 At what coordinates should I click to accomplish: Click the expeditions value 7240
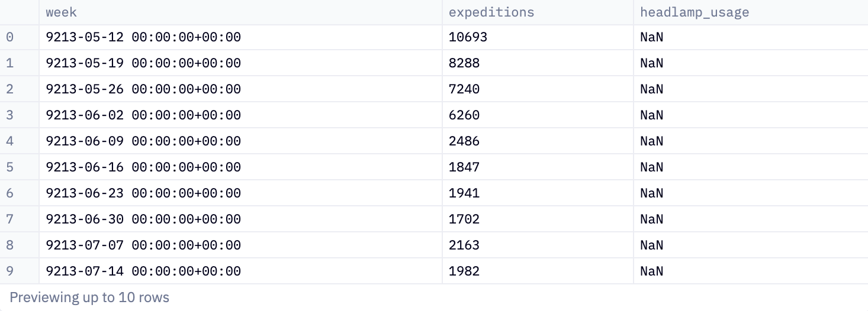464,89
